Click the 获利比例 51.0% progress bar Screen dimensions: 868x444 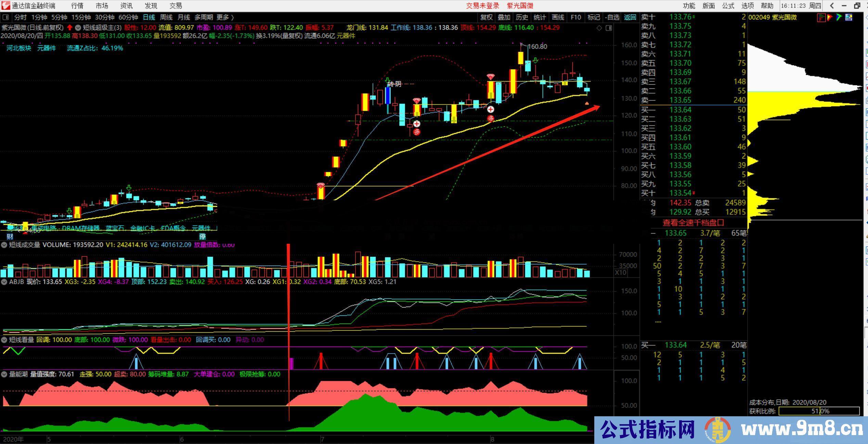pyautogui.click(x=819, y=411)
